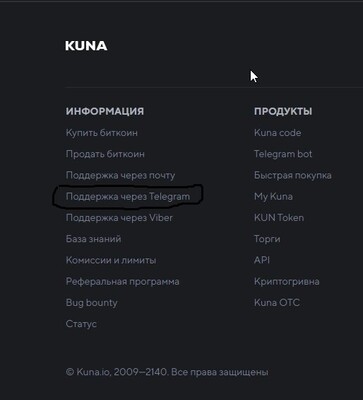Viewport: 363px width, 400px height.
Task: Open the Торги link
Action: pyautogui.click(x=267, y=239)
